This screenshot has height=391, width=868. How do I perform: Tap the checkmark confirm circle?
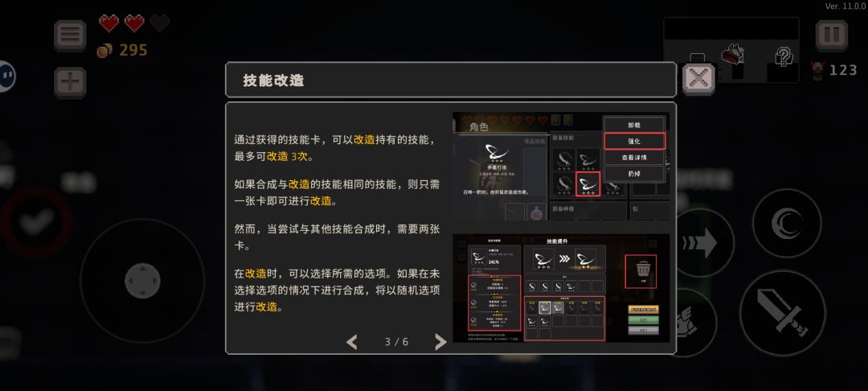coord(36,223)
